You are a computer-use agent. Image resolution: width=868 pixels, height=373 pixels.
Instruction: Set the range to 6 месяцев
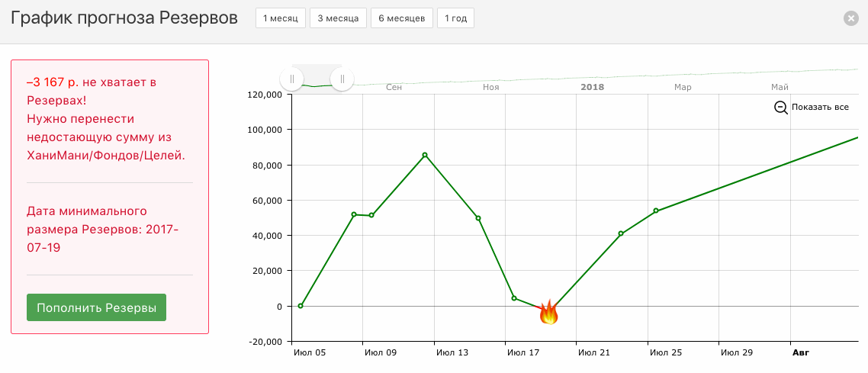[x=402, y=18]
